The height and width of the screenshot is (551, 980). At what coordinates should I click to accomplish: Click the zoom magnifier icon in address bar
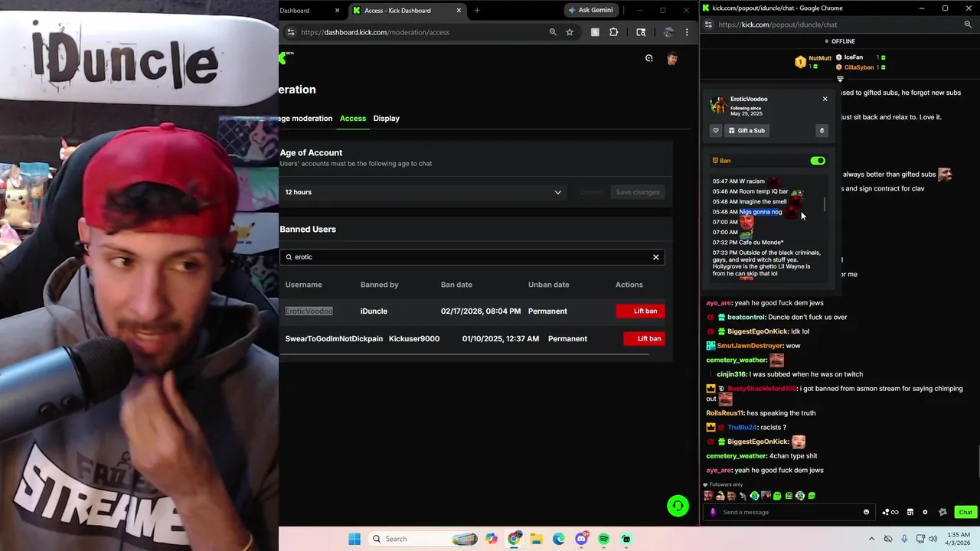coord(553,32)
